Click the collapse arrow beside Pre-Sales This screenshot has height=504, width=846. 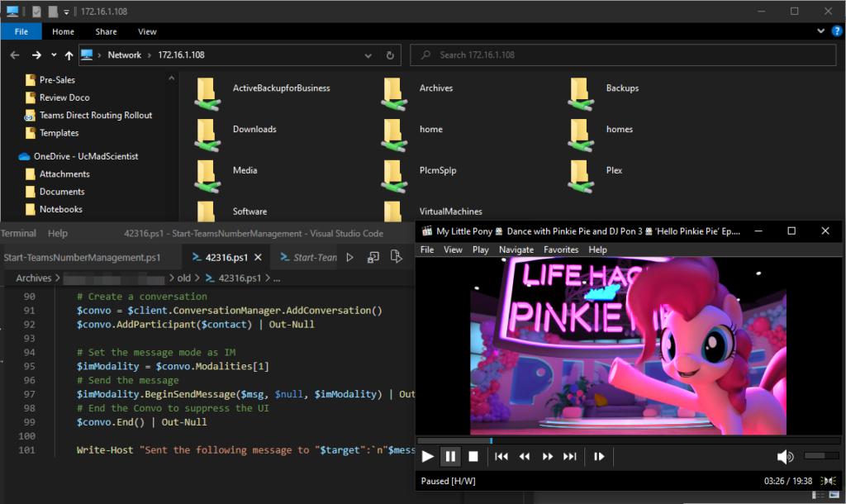[x=172, y=78]
